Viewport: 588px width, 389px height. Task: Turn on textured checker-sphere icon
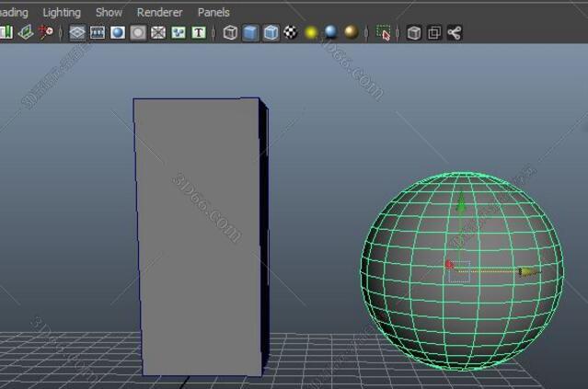click(291, 33)
